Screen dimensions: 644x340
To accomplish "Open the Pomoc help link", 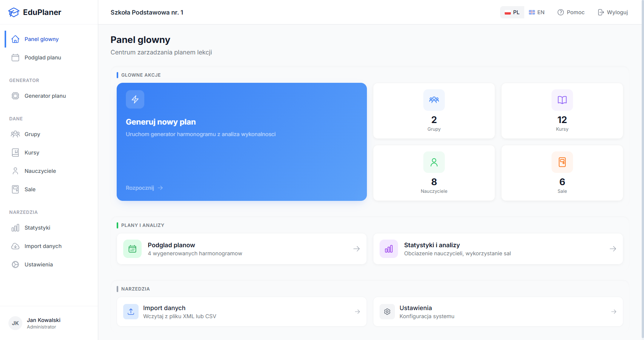I will [571, 12].
